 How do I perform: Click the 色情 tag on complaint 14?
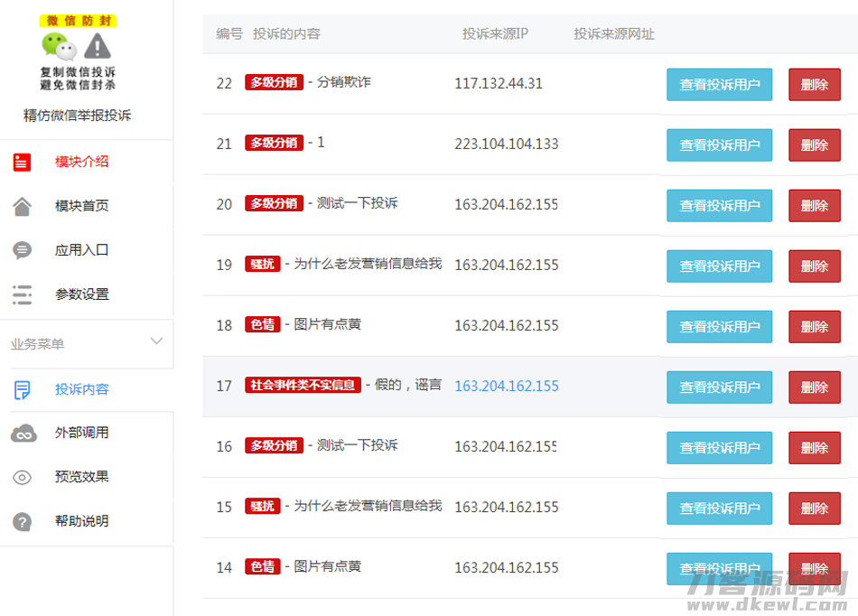click(262, 567)
